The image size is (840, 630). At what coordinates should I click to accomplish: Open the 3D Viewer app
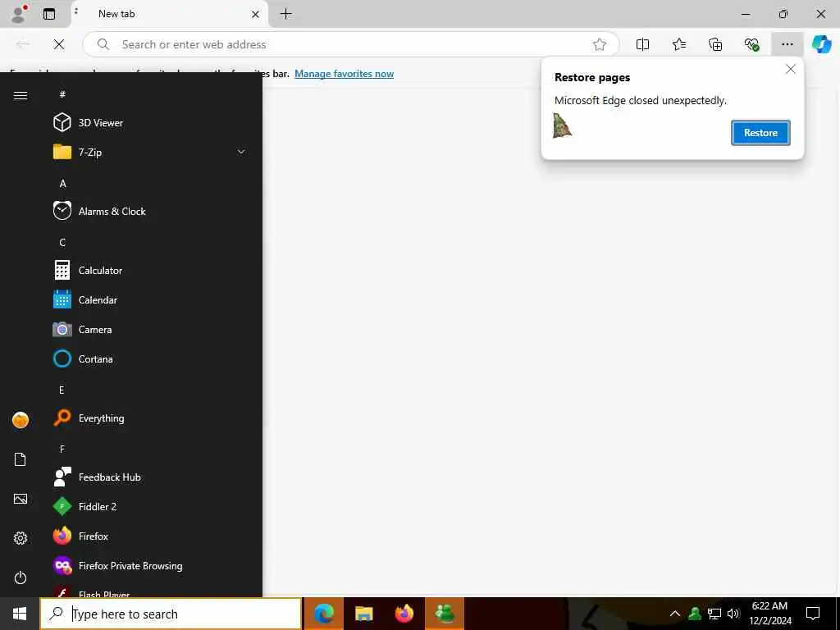(x=150, y=123)
